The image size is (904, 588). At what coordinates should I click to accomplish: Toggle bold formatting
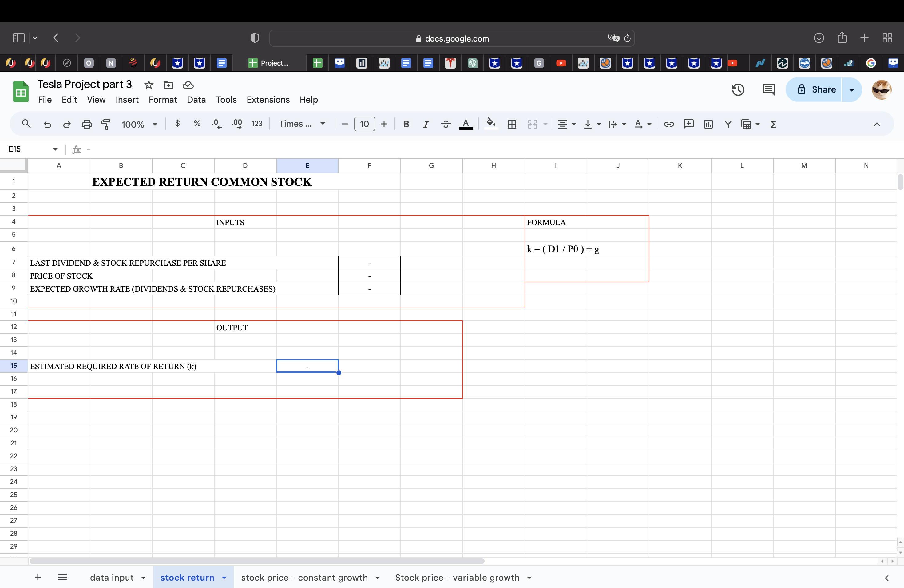[x=406, y=124]
